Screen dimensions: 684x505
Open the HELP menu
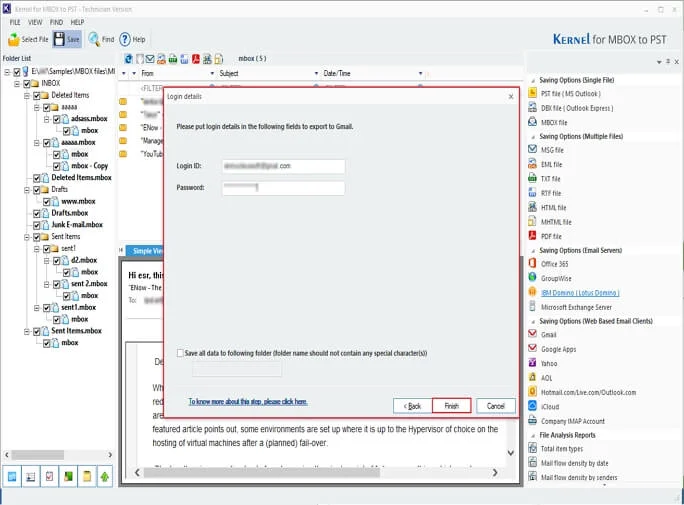(x=77, y=22)
